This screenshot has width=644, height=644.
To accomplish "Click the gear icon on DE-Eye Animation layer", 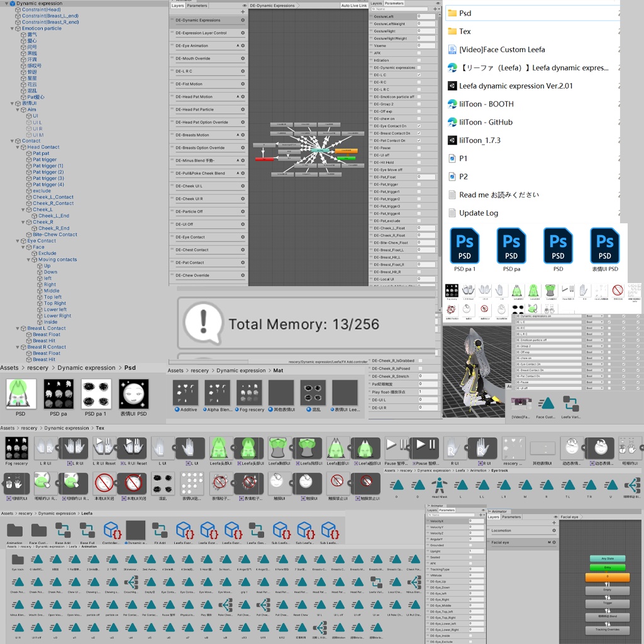I will [243, 45].
